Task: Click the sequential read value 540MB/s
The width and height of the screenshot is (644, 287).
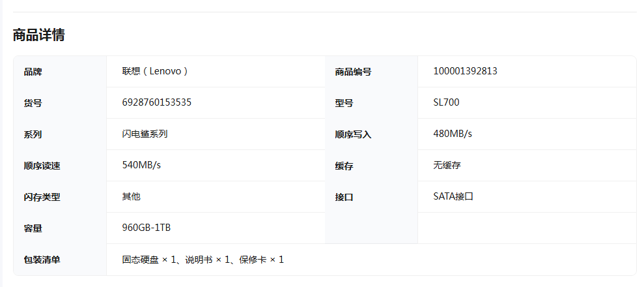Action: 141,165
